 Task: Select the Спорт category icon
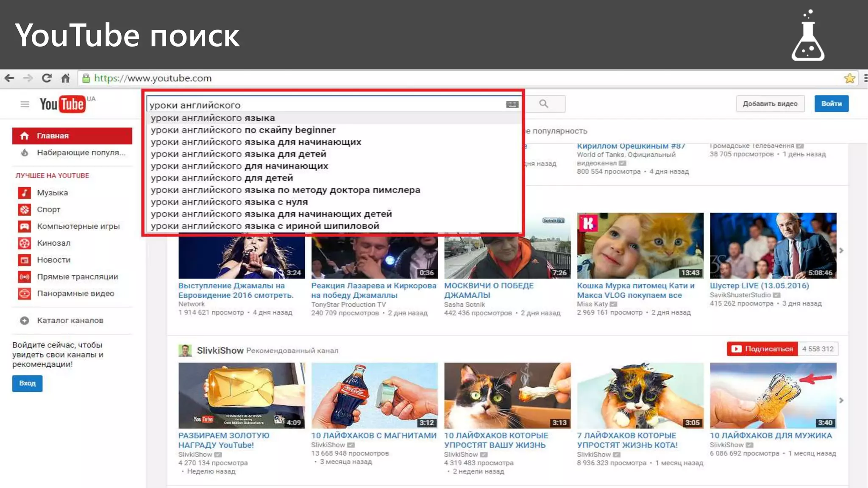(x=25, y=209)
